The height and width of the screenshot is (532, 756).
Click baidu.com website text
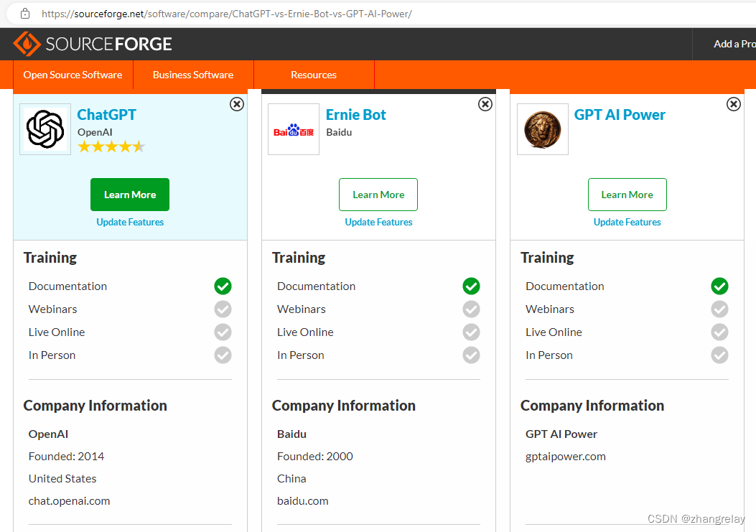[303, 501]
